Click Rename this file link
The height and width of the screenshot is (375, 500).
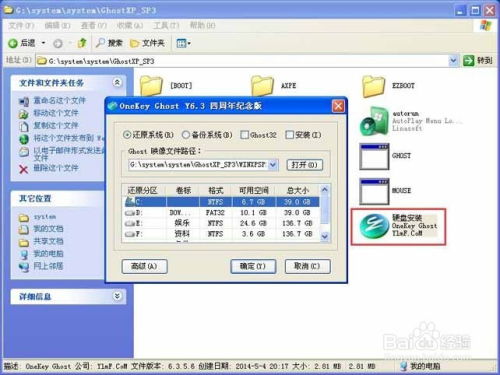tap(59, 100)
